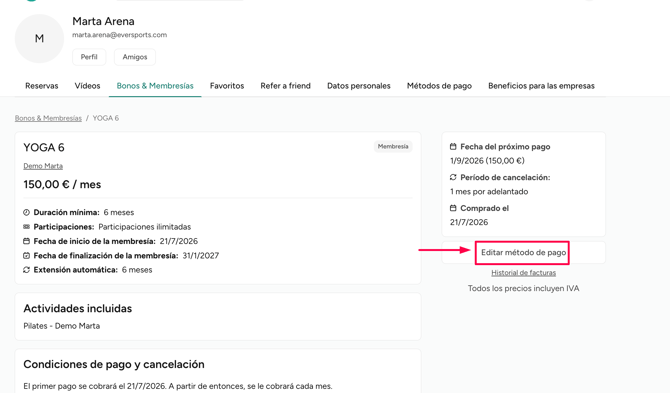Open the Perfil button
Viewport: 670px width, 393px height.
pyautogui.click(x=89, y=57)
